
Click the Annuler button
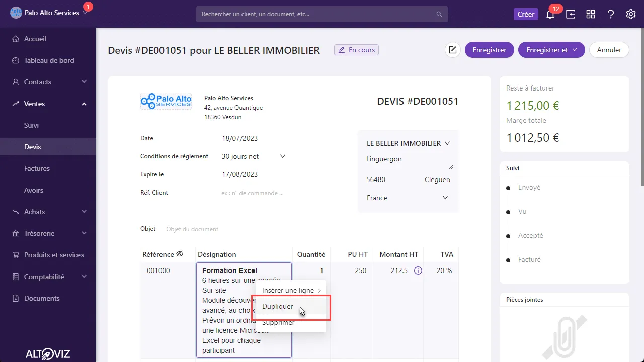(x=609, y=50)
